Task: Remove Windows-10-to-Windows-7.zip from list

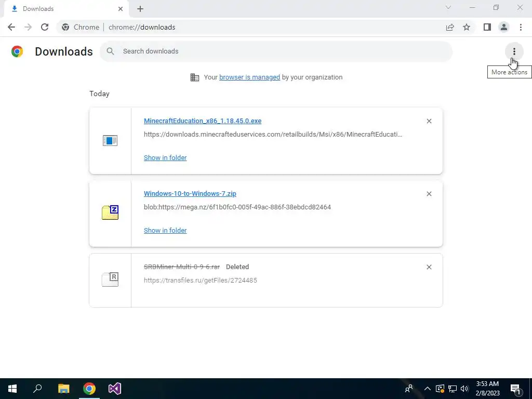Action: tap(429, 194)
